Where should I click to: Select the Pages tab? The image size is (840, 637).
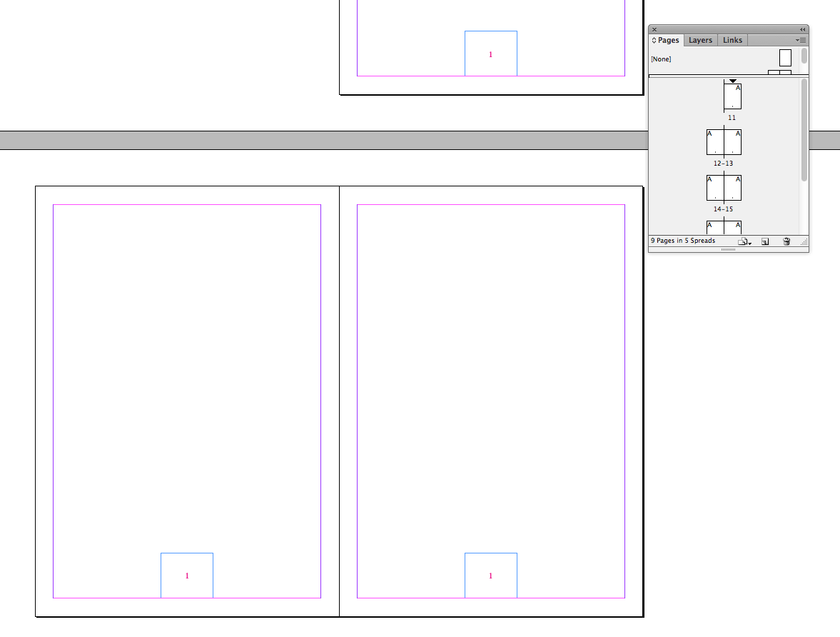[666, 40]
